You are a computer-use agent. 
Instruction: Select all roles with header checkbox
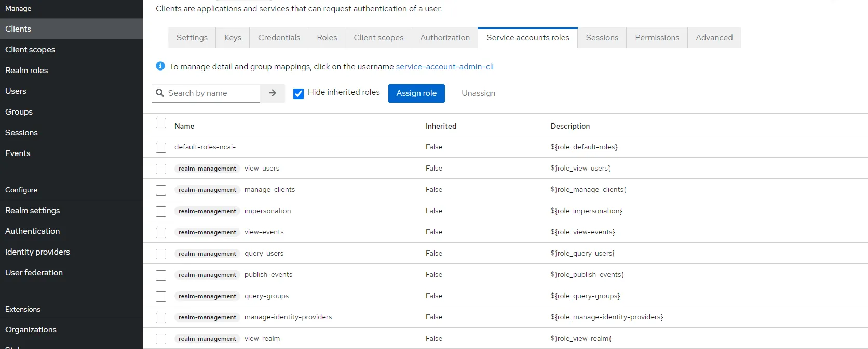tap(161, 123)
